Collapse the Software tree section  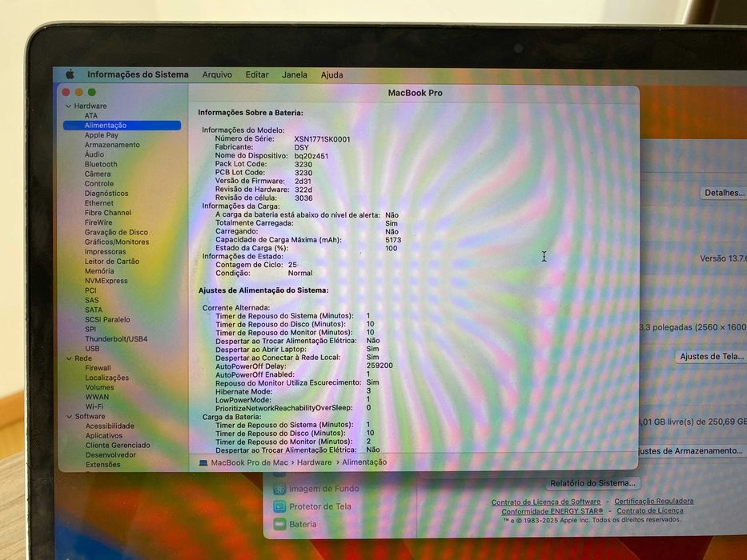[70, 416]
